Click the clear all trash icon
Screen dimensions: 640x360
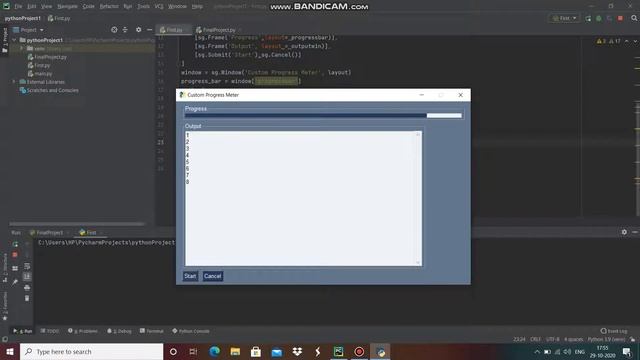[27, 298]
